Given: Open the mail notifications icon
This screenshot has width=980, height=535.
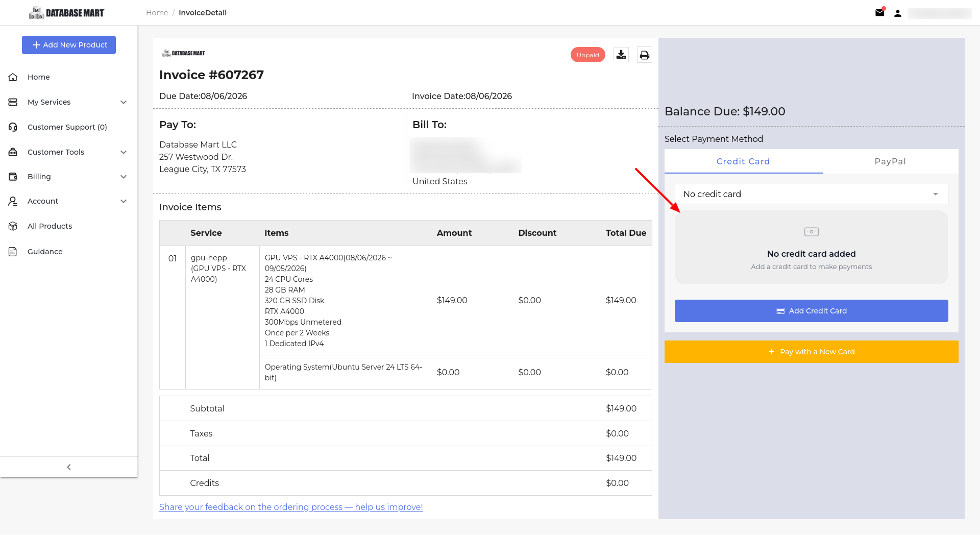Looking at the screenshot, I should [x=880, y=13].
